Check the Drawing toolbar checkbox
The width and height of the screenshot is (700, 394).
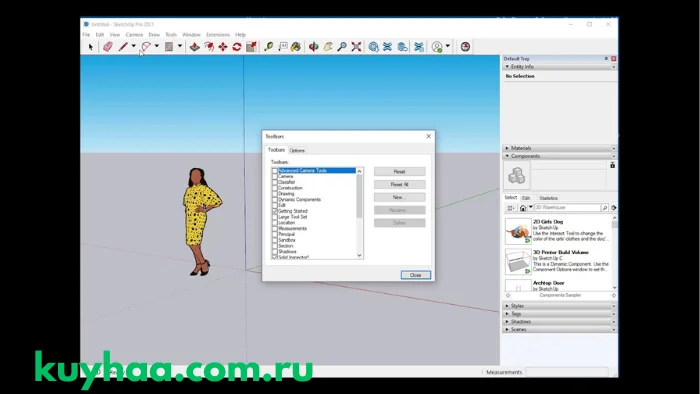pyautogui.click(x=275, y=194)
